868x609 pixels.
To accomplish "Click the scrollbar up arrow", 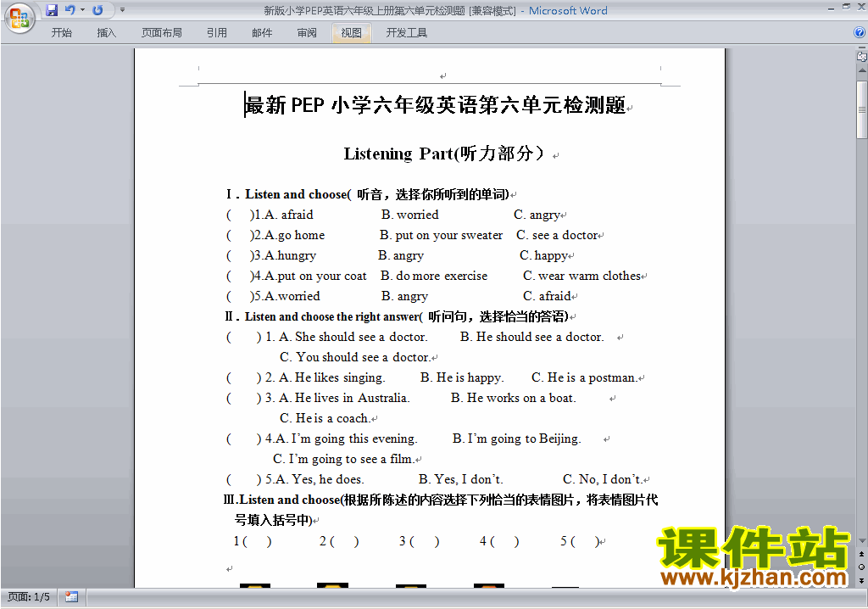I will coord(861,70).
